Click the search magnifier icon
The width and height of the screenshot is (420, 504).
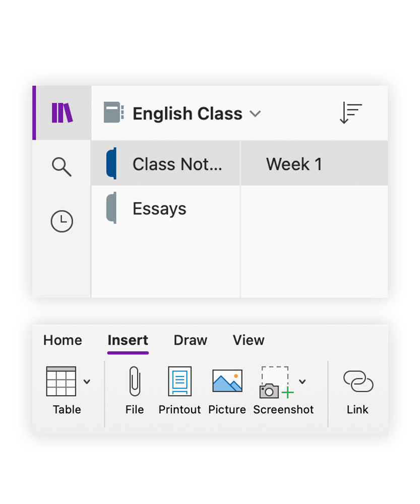click(x=62, y=166)
